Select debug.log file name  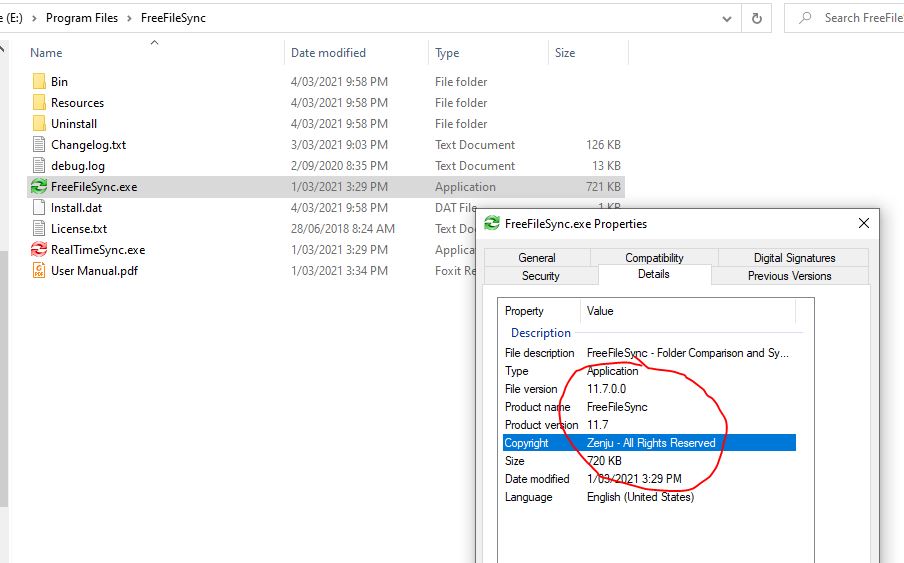coord(78,165)
